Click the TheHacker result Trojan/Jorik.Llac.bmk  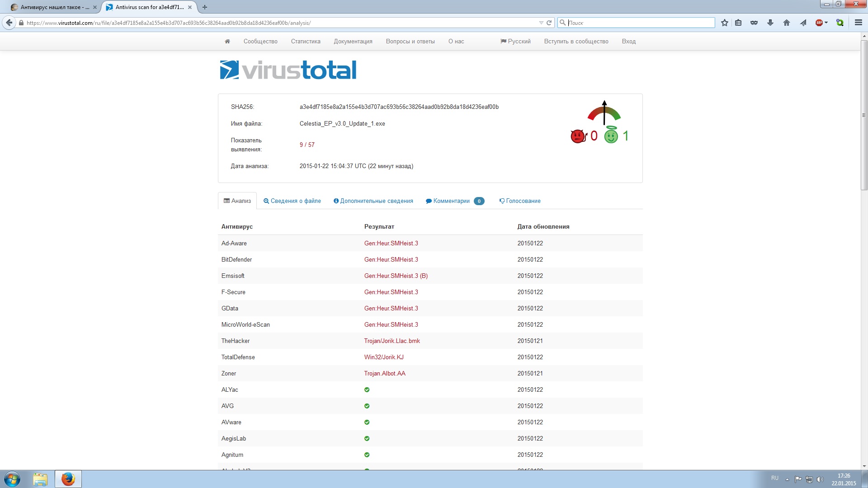tap(392, 341)
